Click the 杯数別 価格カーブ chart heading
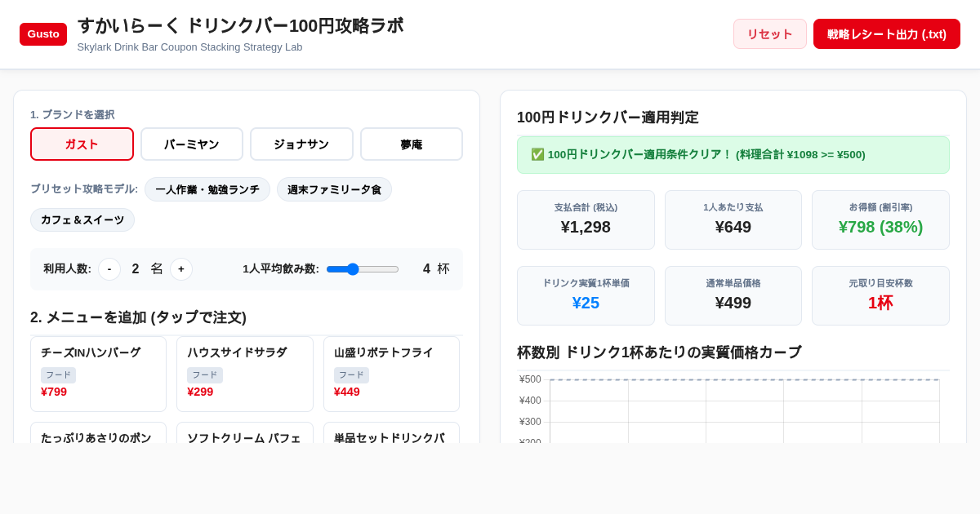 click(x=659, y=352)
